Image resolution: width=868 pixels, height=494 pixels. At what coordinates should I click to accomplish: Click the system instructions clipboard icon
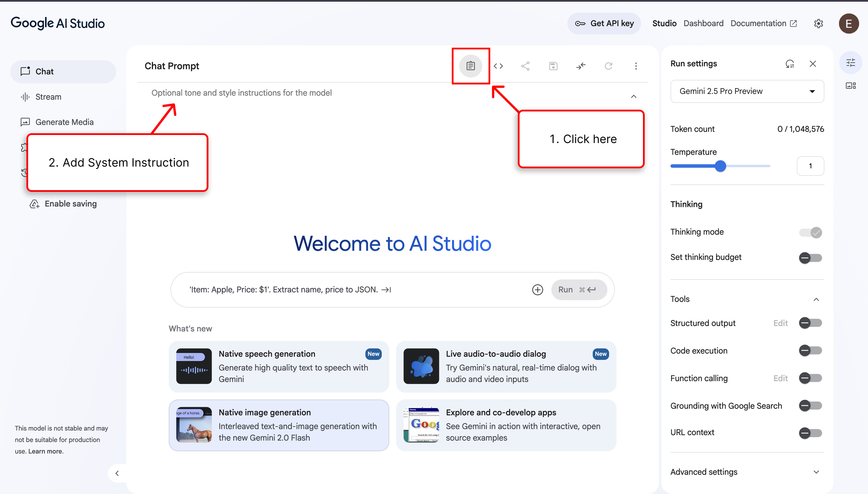[x=471, y=66]
